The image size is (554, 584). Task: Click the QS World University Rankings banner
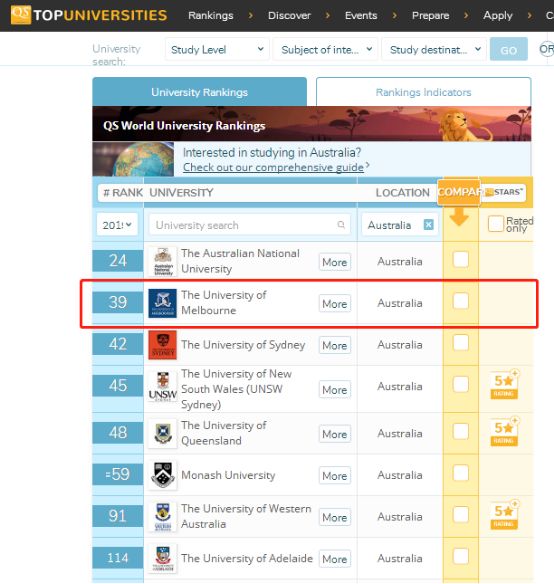pos(311,124)
